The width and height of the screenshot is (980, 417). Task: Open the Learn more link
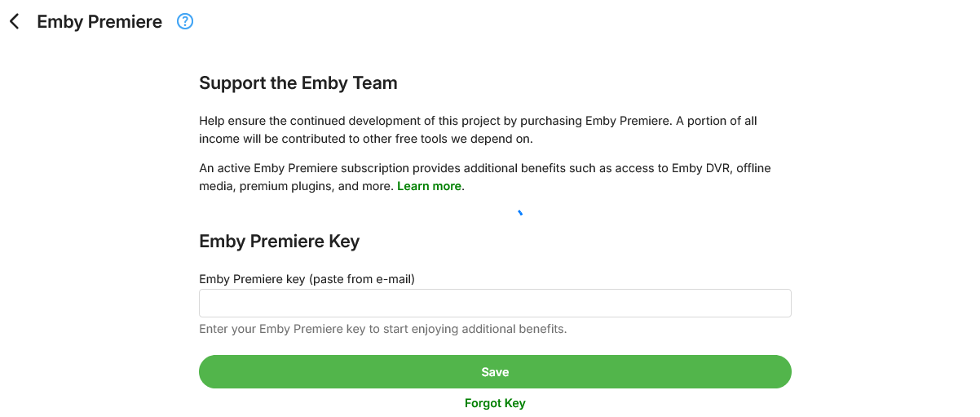click(x=429, y=186)
